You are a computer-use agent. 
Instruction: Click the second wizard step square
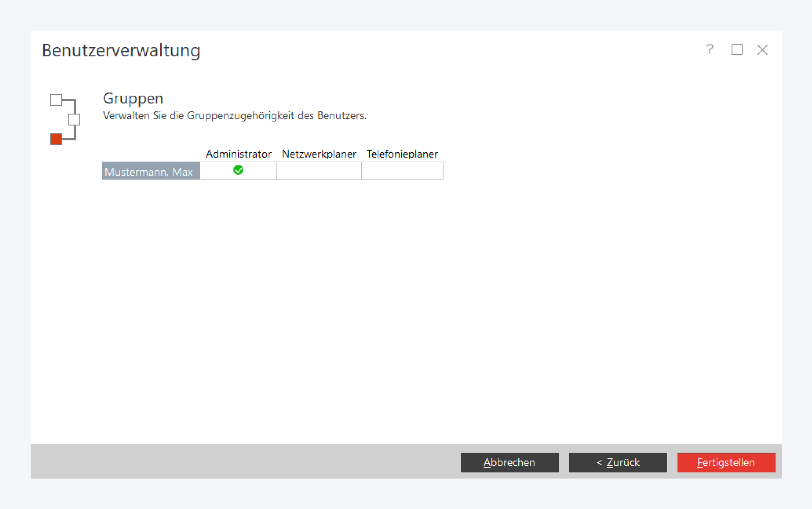coord(74,120)
